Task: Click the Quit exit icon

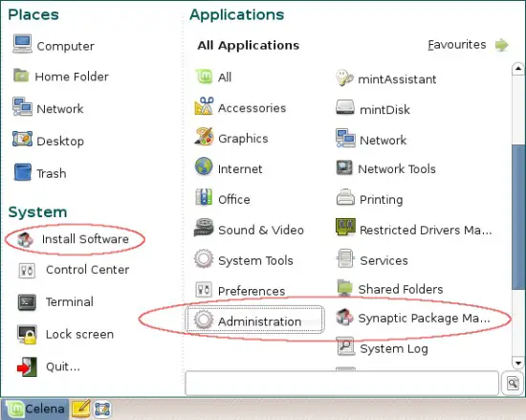Action: click(27, 366)
